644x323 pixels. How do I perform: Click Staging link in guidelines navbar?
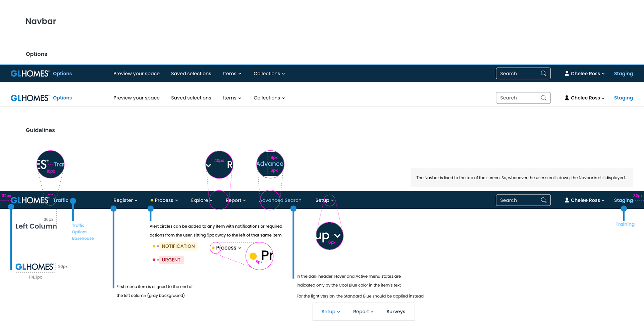[624, 200]
